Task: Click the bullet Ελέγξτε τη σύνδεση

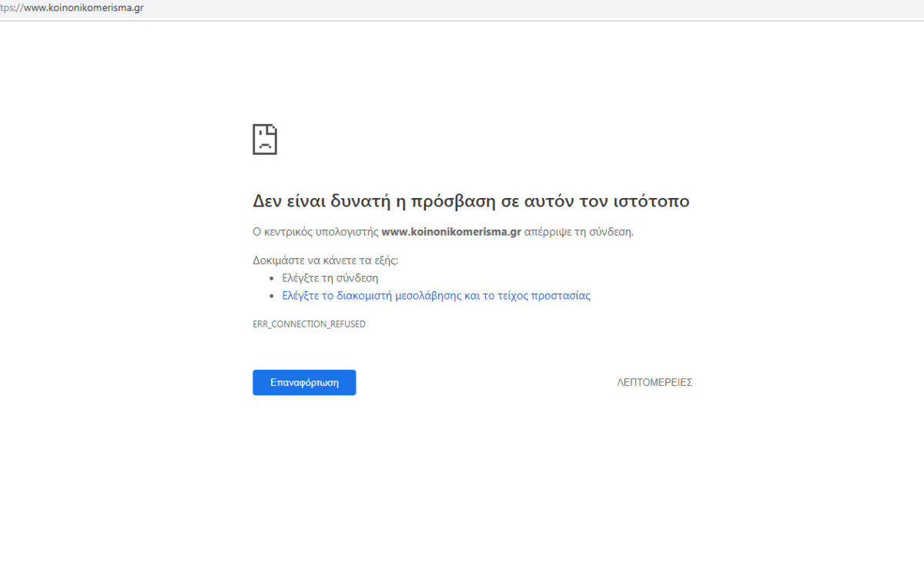Action: pyautogui.click(x=330, y=278)
